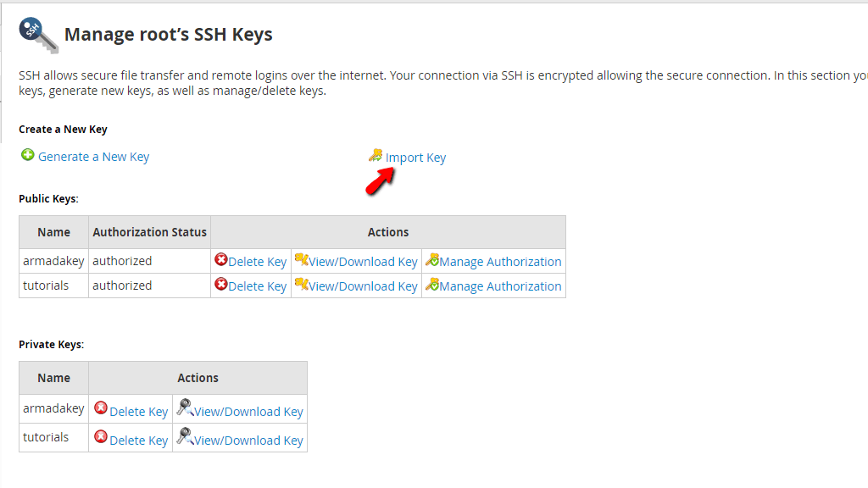Click the green plus Generate icon
Viewport: 868px width, 488px height.
point(28,156)
